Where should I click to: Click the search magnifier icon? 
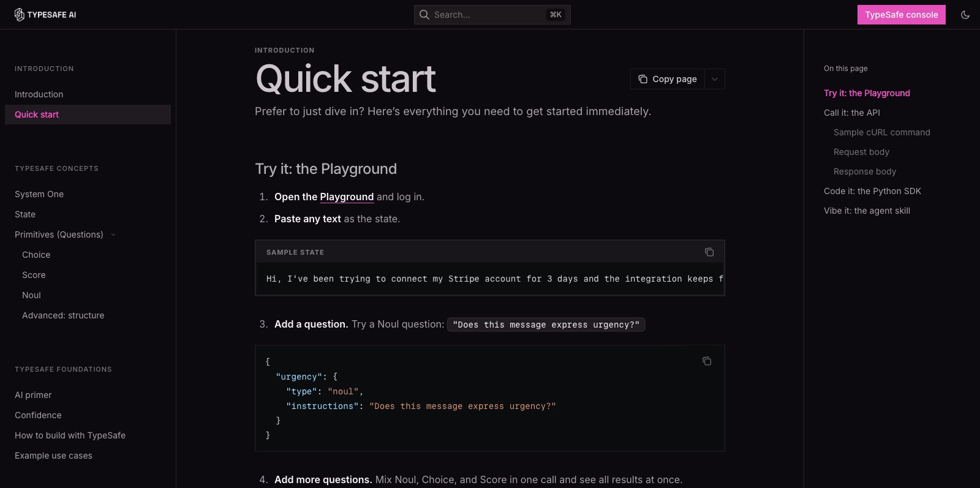(424, 15)
